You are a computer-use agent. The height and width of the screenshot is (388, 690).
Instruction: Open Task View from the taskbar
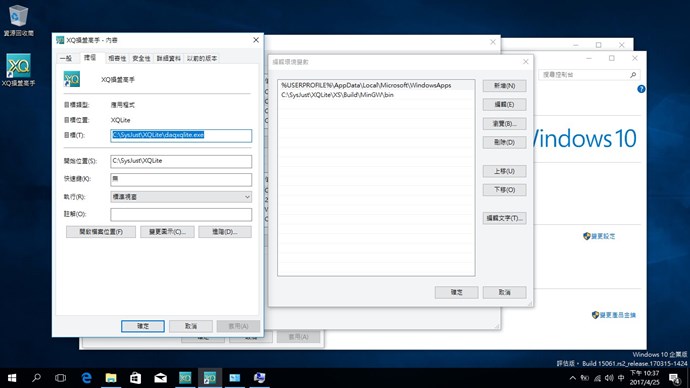click(60, 378)
